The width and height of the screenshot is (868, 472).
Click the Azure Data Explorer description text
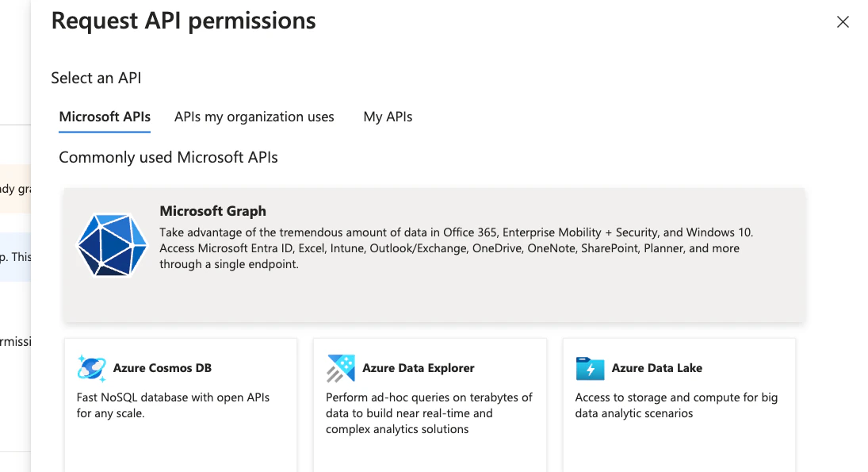click(x=429, y=413)
